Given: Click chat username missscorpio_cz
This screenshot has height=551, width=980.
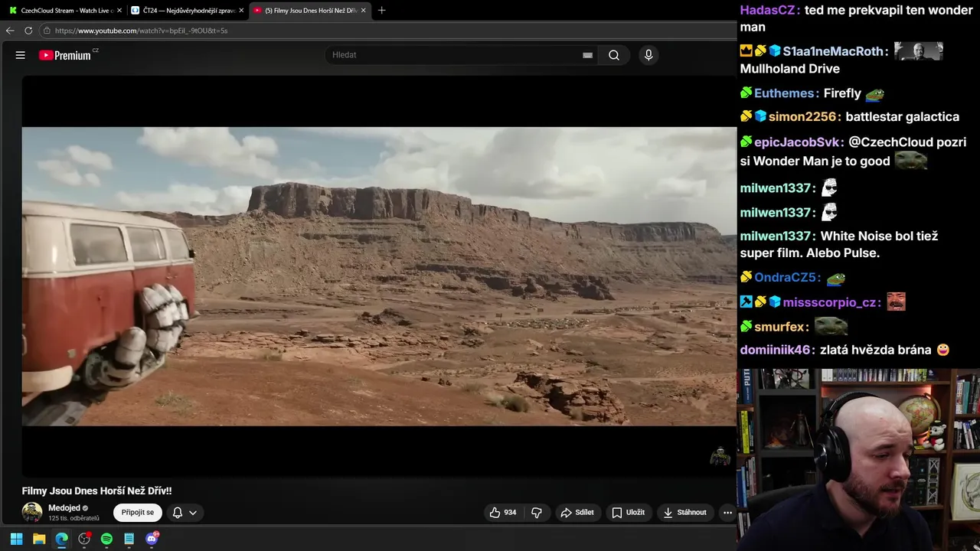Looking at the screenshot, I should tap(830, 302).
